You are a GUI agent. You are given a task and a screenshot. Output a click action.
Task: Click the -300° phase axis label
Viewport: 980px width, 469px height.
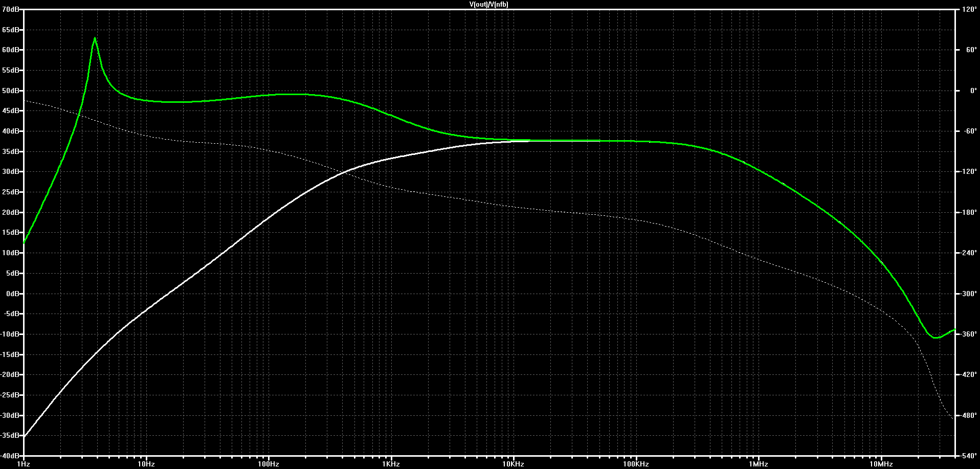[969, 294]
